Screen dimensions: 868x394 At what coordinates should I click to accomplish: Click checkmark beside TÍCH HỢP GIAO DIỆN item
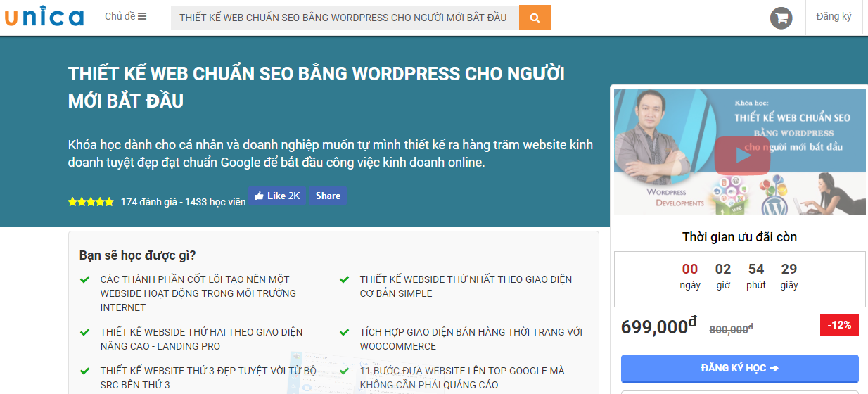(345, 332)
